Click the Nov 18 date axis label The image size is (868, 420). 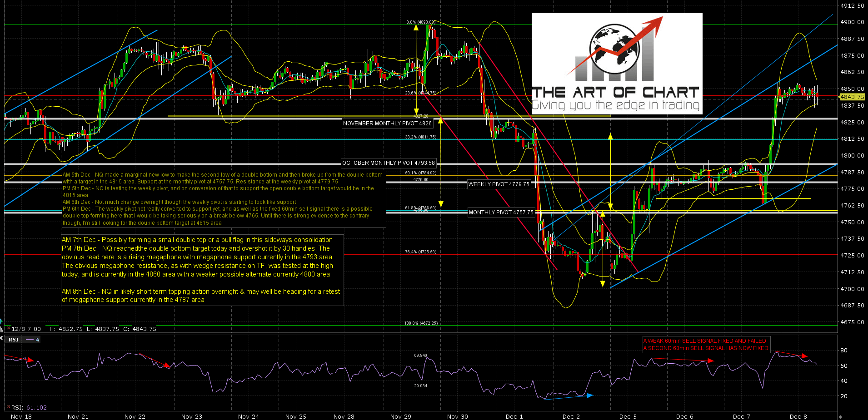point(21,416)
